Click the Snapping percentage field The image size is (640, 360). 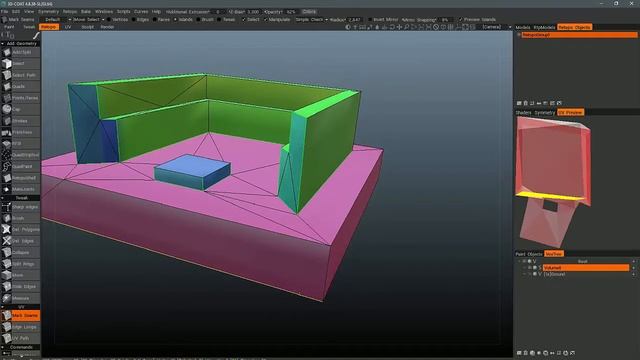446,20
